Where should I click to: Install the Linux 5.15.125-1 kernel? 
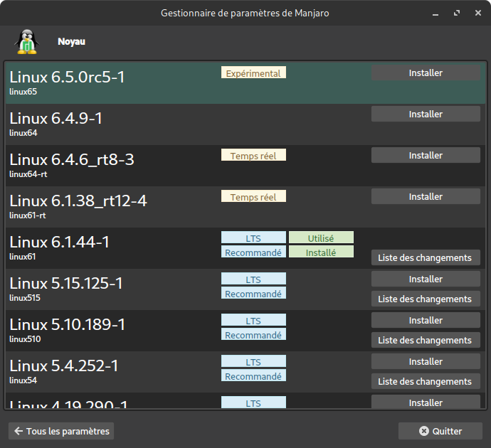click(x=426, y=279)
